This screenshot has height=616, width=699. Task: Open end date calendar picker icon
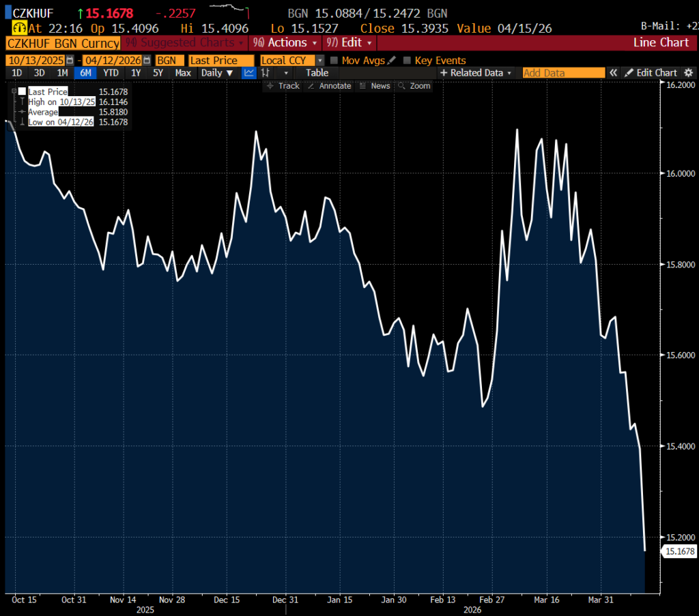(x=147, y=61)
